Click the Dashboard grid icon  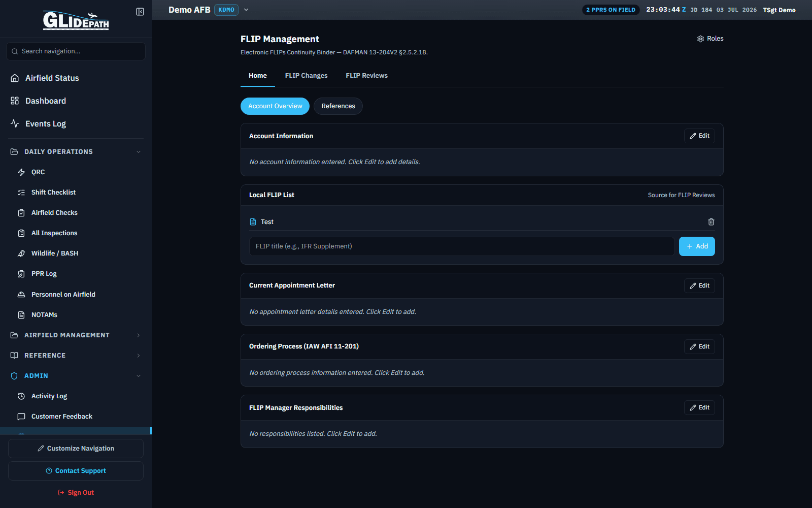point(15,101)
